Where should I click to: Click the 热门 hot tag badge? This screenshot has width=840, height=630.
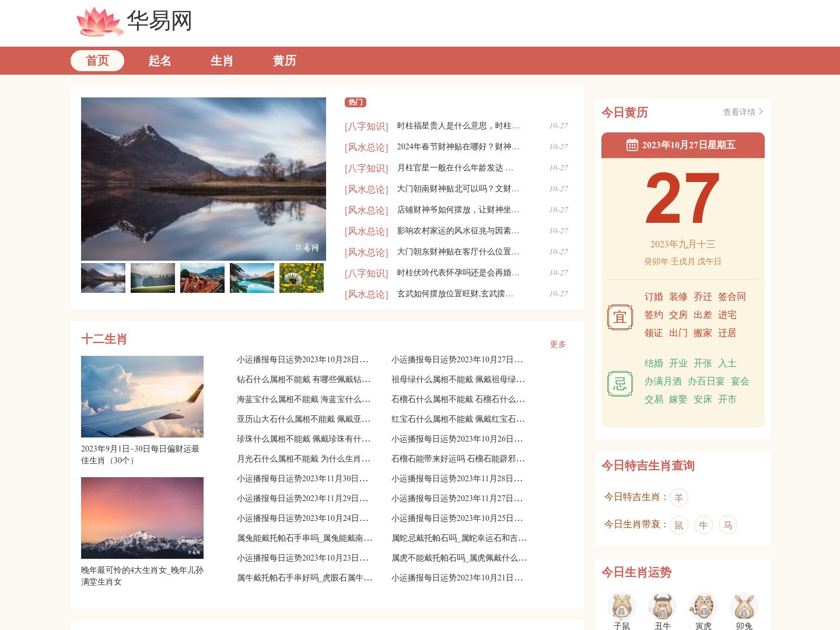355,102
